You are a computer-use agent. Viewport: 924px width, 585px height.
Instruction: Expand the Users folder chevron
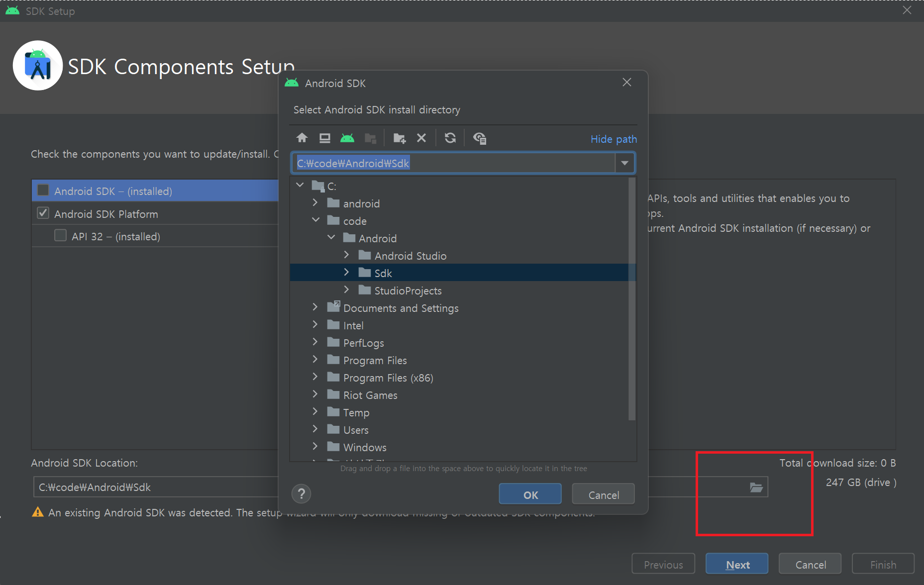click(x=315, y=429)
